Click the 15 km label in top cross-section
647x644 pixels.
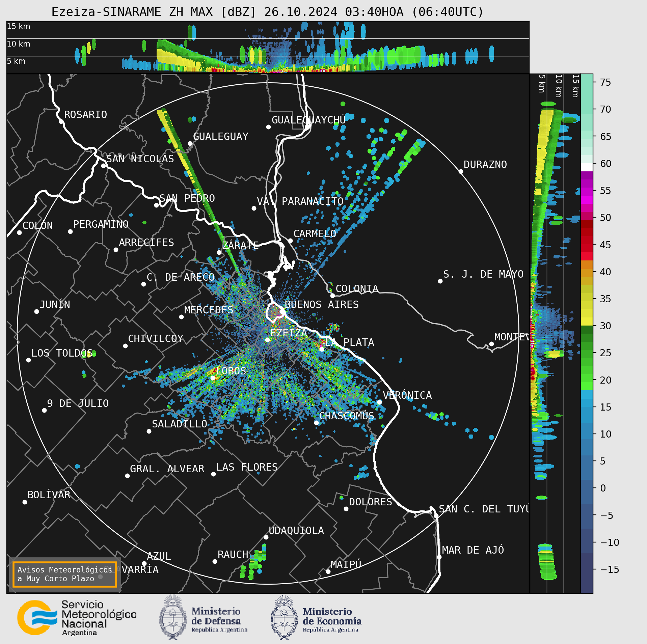tap(19, 26)
